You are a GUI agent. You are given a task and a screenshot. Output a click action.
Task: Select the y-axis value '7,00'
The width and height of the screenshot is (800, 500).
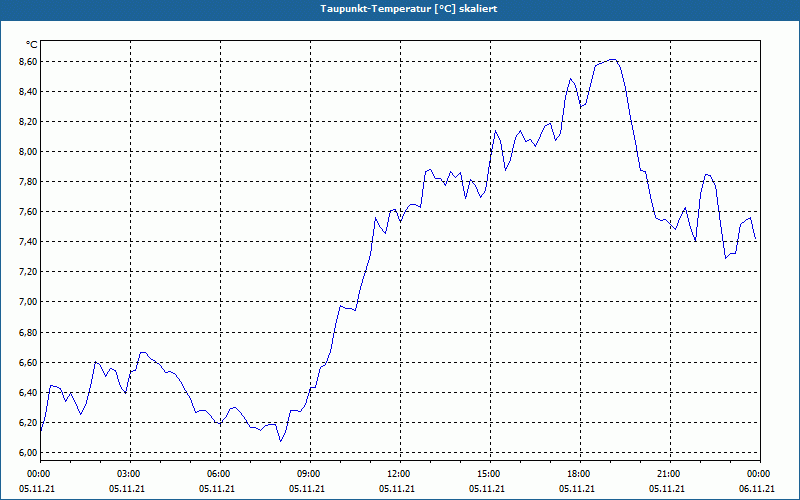click(x=29, y=302)
